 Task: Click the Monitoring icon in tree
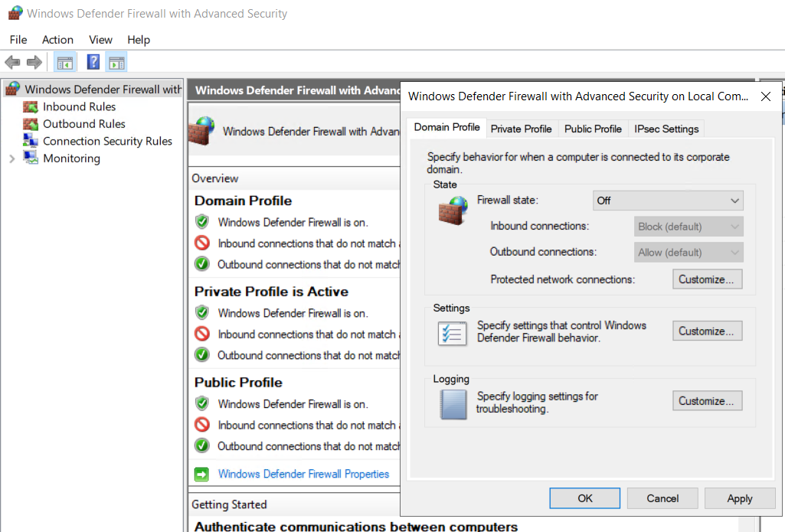point(31,158)
